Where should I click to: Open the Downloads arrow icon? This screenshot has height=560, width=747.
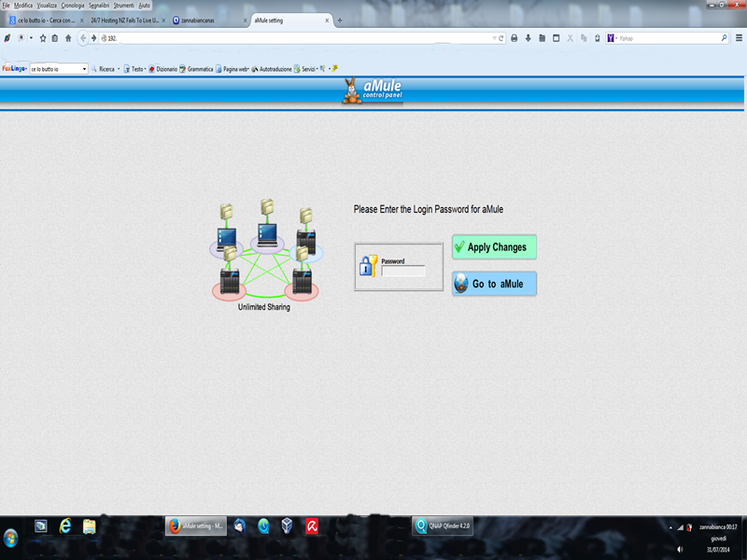[x=529, y=38]
